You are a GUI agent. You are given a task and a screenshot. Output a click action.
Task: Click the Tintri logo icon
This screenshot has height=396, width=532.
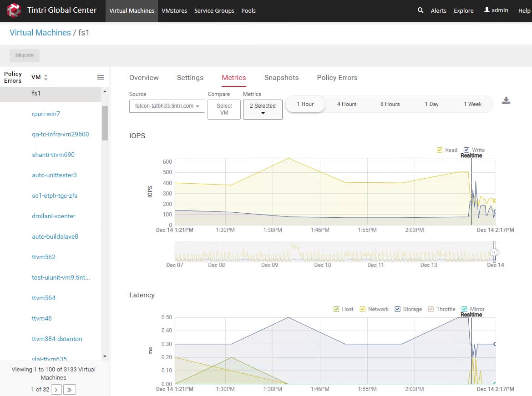[x=14, y=10]
